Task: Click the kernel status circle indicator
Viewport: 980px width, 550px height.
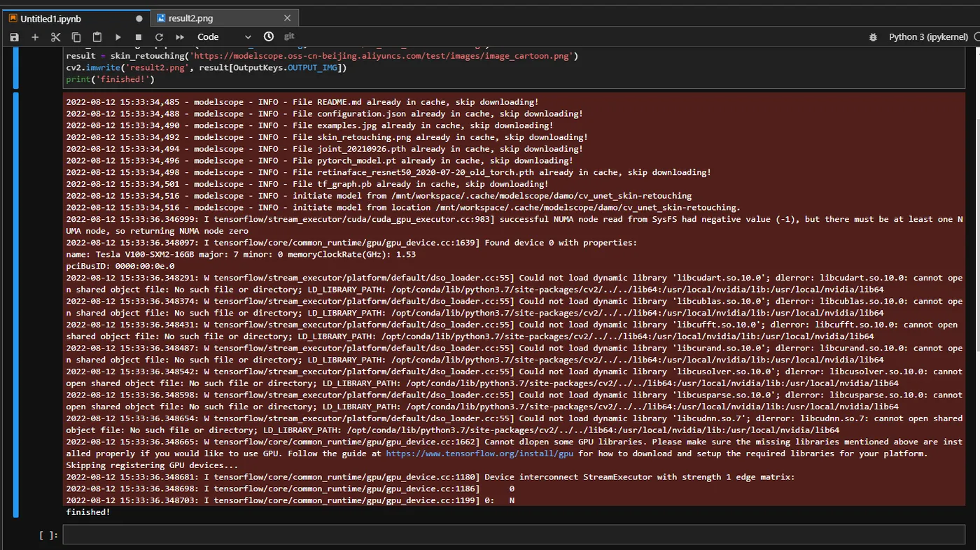Action: coord(977,37)
